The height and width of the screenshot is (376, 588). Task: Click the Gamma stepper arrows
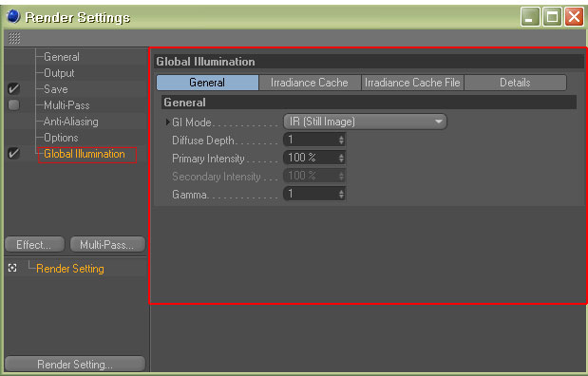coord(341,194)
